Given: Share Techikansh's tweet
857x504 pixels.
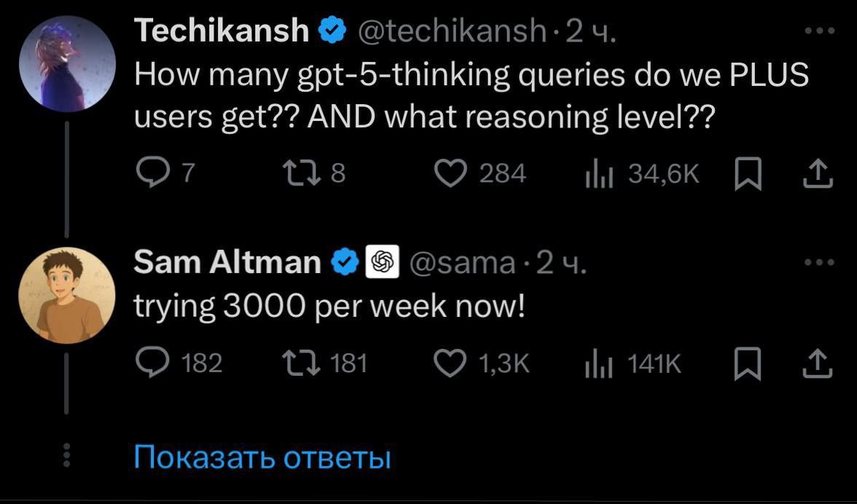Looking at the screenshot, I should point(817,173).
